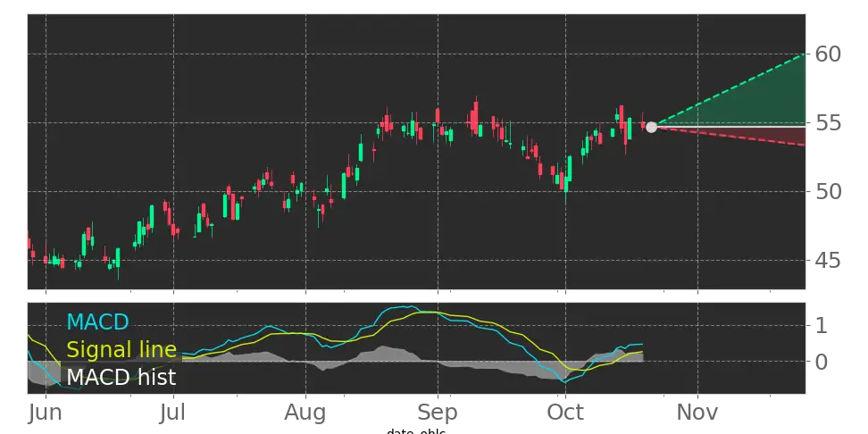Click the MACD axis value 0
Image resolution: width=868 pixels, height=434 pixels.
tap(821, 362)
